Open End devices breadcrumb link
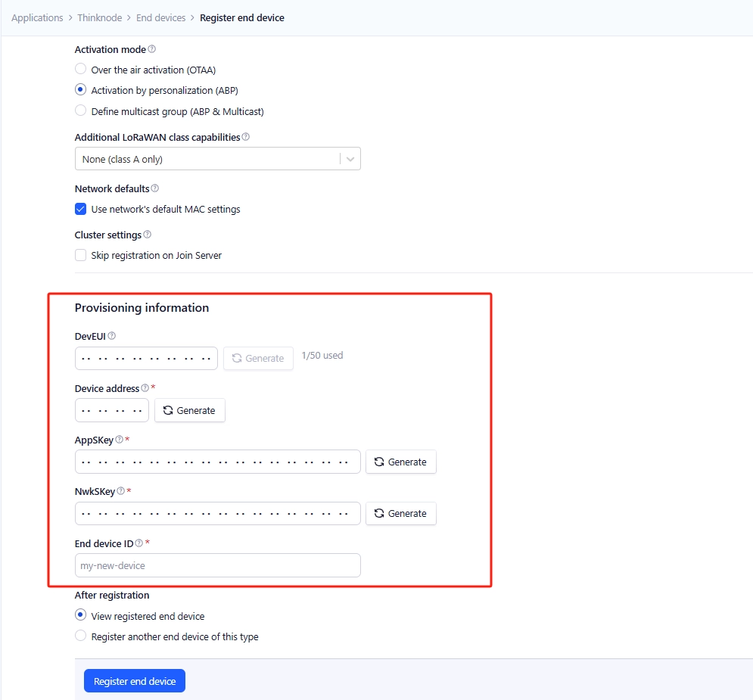Image resolution: width=753 pixels, height=700 pixels. (160, 17)
